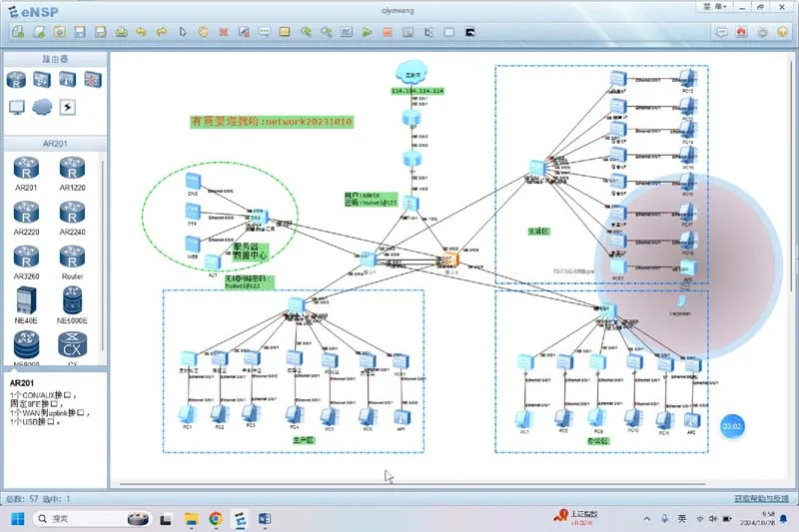Choose the cloud device category
Image resolution: width=799 pixels, height=532 pixels.
(42, 107)
